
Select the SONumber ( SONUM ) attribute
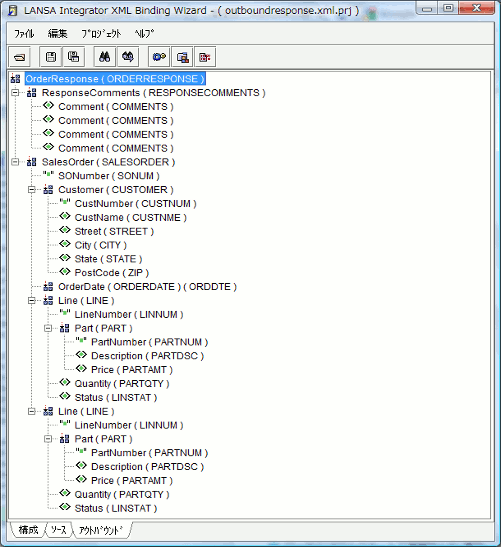[109, 176]
